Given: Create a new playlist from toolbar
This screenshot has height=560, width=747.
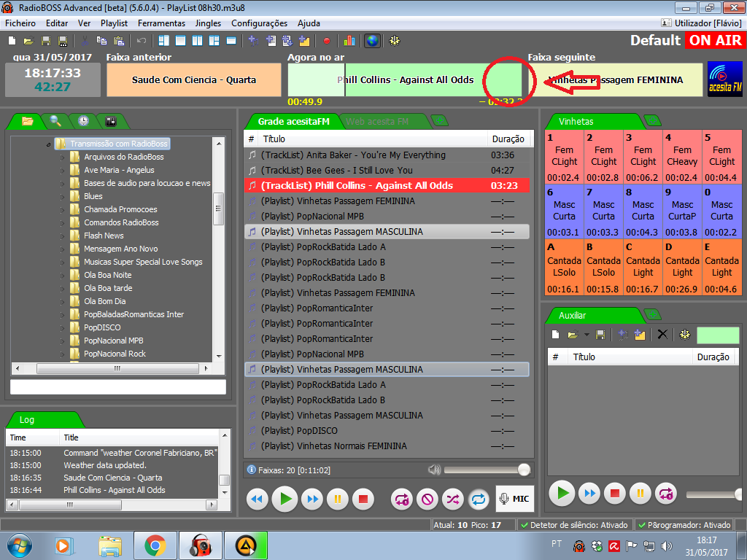Looking at the screenshot, I should [x=12, y=41].
